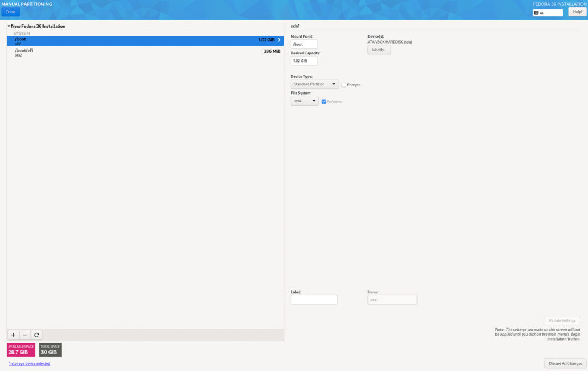Viewport: 588px width, 371px height.
Task: Collapse the New Fedora 36 Installation tree
Action: click(x=9, y=26)
